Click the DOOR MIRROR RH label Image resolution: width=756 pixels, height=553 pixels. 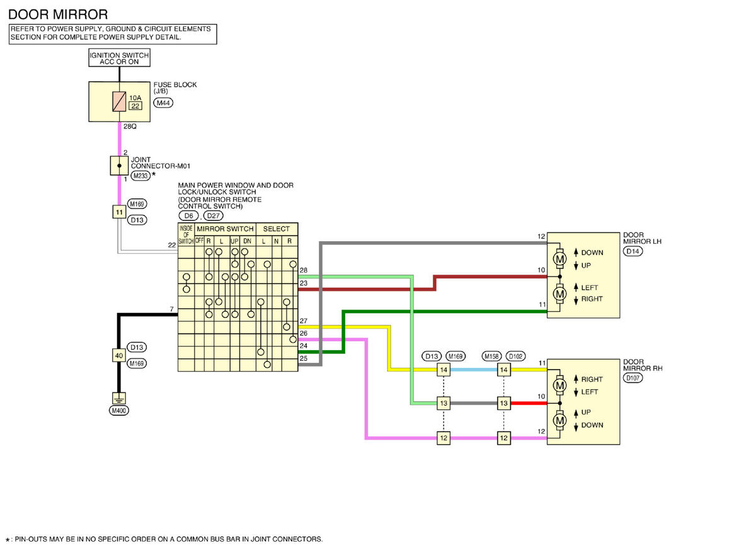click(642, 365)
